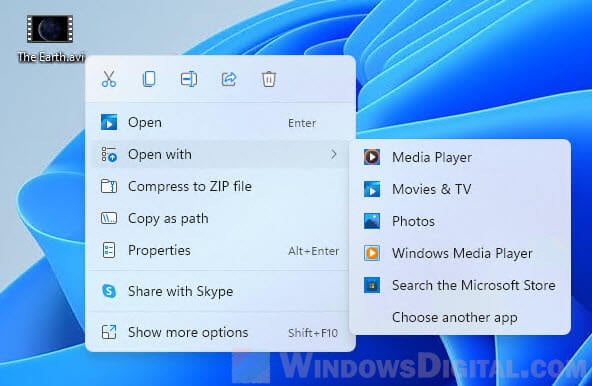The image size is (592, 386).
Task: Click the Show more options icon
Action: click(109, 332)
